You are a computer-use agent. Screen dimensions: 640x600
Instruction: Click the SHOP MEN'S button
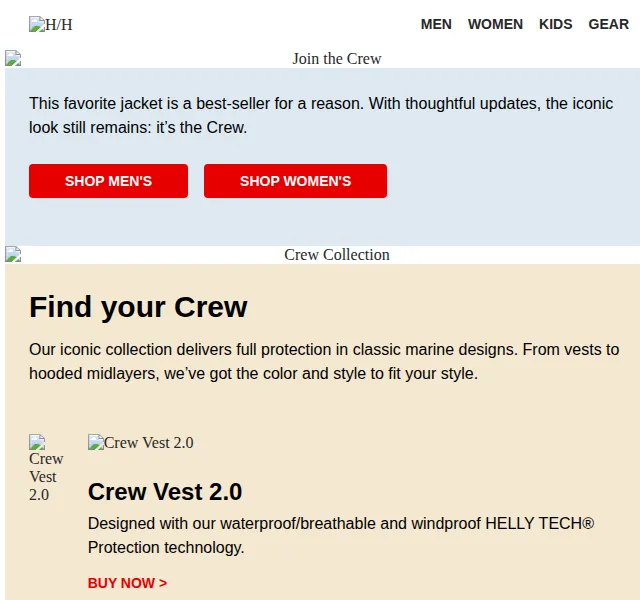click(109, 181)
